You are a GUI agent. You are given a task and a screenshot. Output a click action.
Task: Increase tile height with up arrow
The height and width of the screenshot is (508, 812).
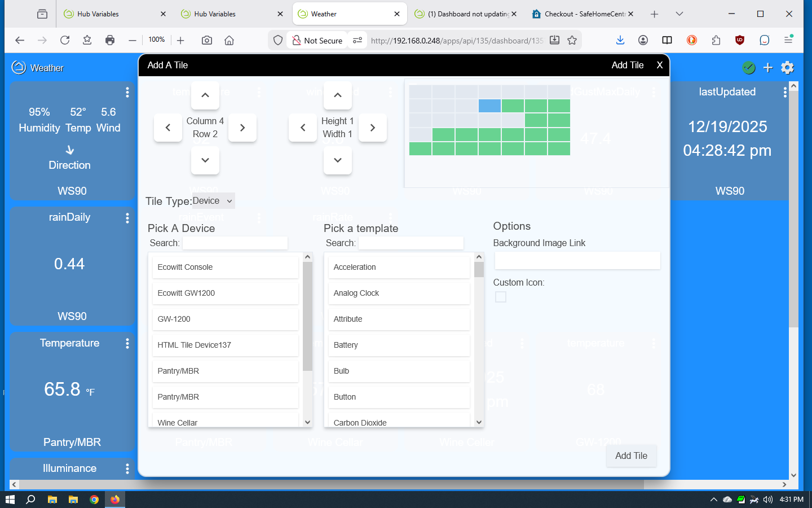(338, 95)
